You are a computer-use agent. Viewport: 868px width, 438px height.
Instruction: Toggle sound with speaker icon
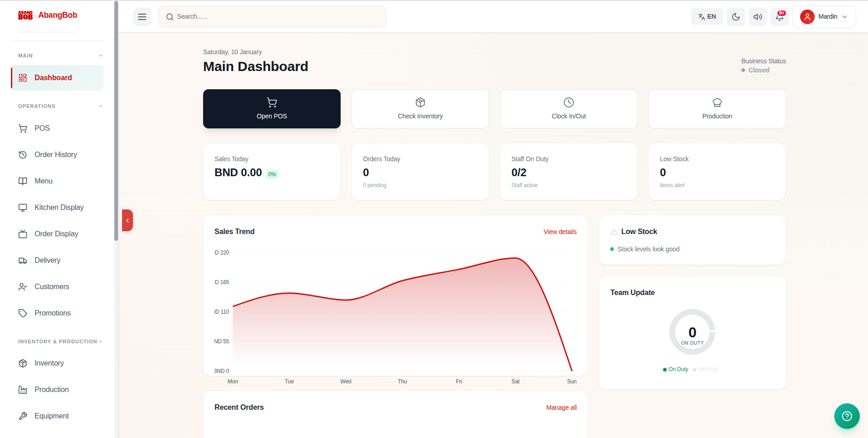pos(757,17)
